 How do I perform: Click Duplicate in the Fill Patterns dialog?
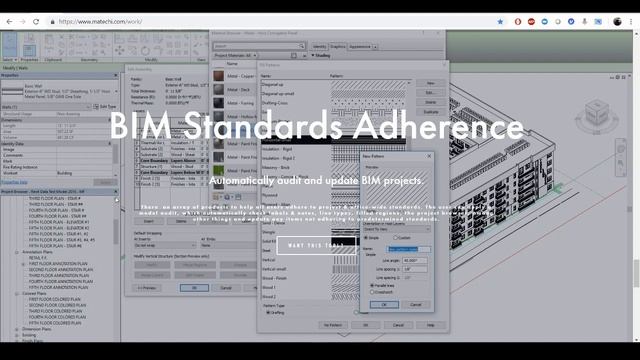pos(431,112)
